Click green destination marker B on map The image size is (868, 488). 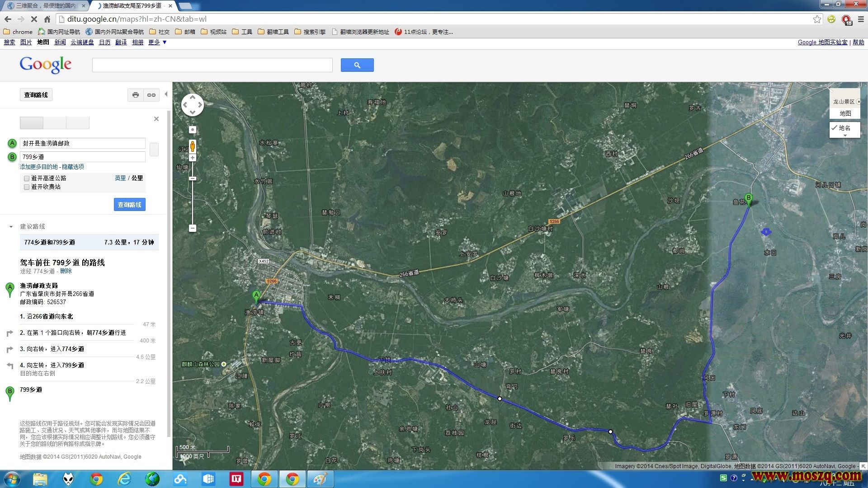pos(749,199)
